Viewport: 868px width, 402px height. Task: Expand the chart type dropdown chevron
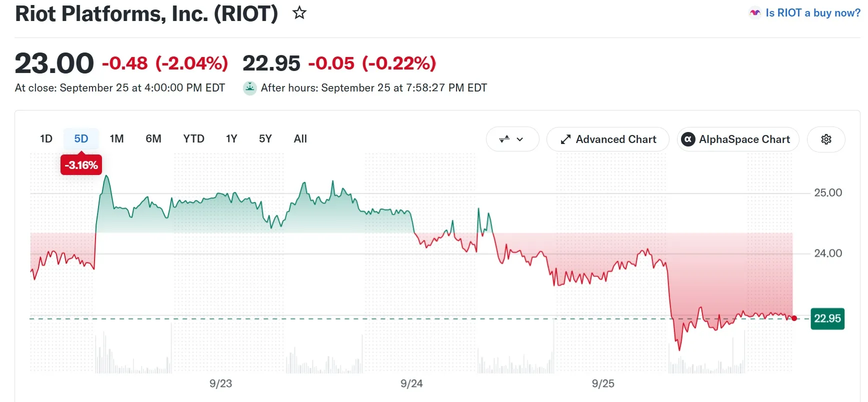(520, 139)
